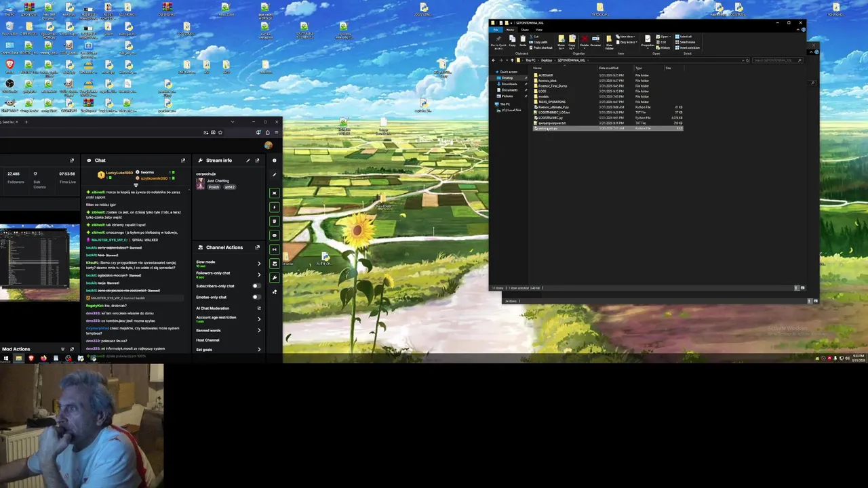Image resolution: width=868 pixels, height=488 pixels.
Task: Click the Rename icon in Organize group
Action: (x=595, y=41)
